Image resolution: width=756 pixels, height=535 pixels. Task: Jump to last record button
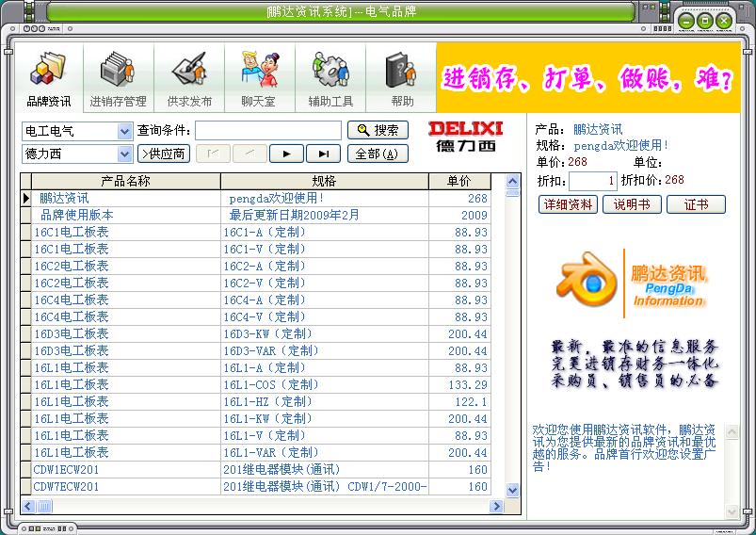[x=324, y=154]
